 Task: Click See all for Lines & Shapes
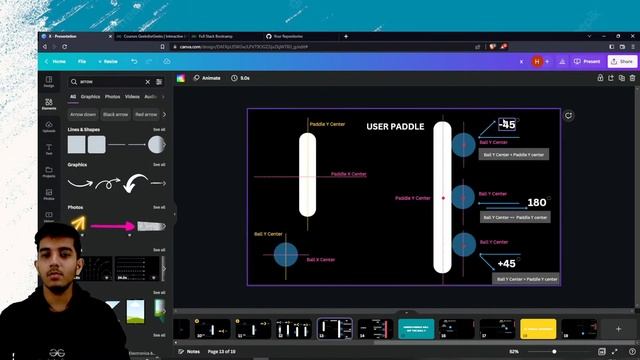click(x=159, y=129)
